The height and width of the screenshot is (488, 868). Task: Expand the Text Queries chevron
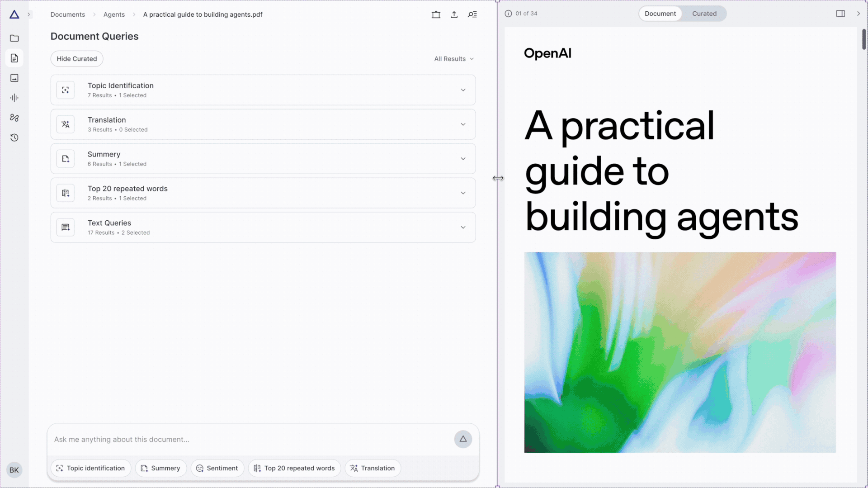click(x=463, y=227)
